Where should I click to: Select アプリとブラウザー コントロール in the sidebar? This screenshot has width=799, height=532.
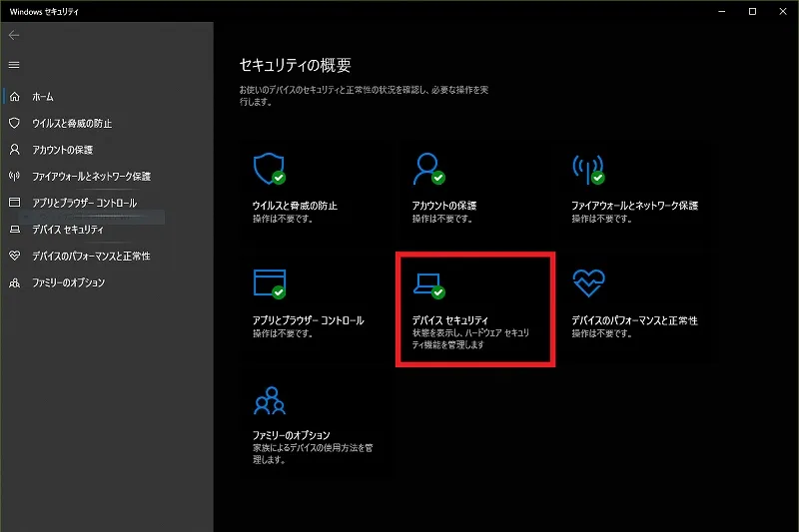[85, 203]
